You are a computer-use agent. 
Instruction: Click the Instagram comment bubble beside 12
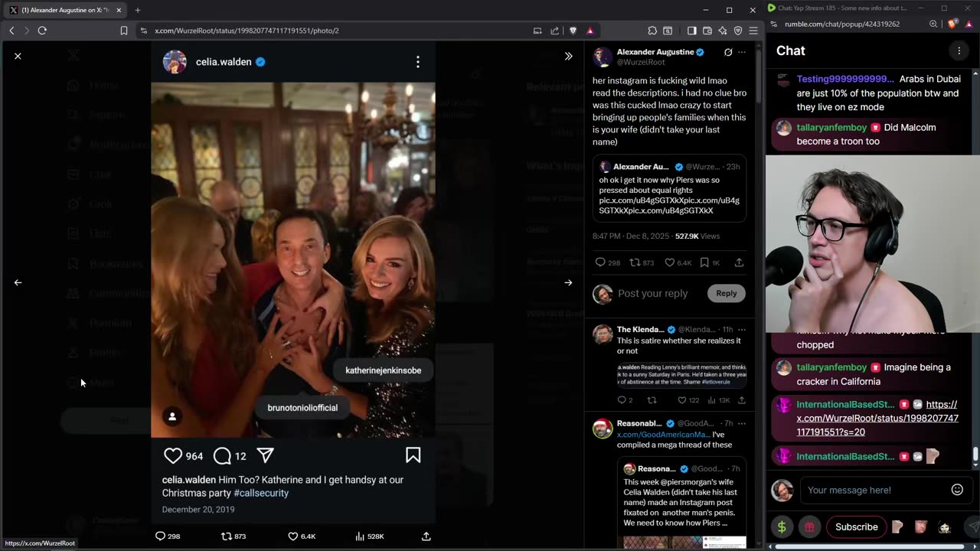(222, 455)
